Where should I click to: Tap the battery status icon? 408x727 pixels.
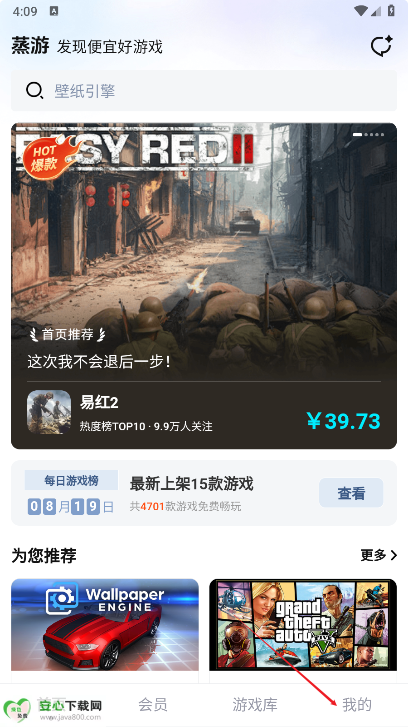click(x=391, y=11)
